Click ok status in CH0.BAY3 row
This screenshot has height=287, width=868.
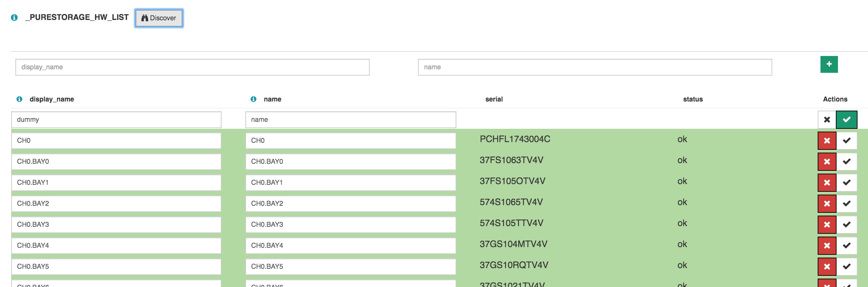tap(682, 223)
